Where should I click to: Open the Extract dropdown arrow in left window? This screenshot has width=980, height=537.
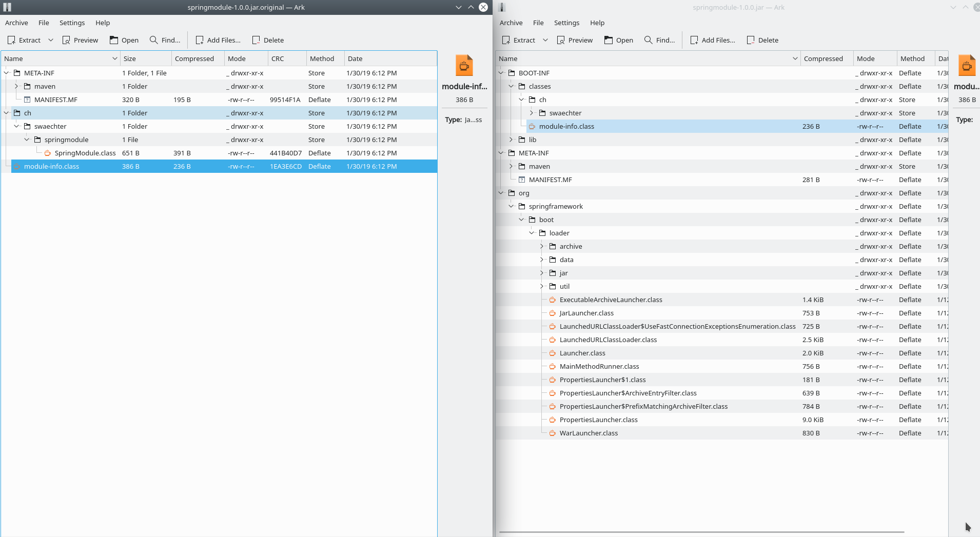(50, 40)
